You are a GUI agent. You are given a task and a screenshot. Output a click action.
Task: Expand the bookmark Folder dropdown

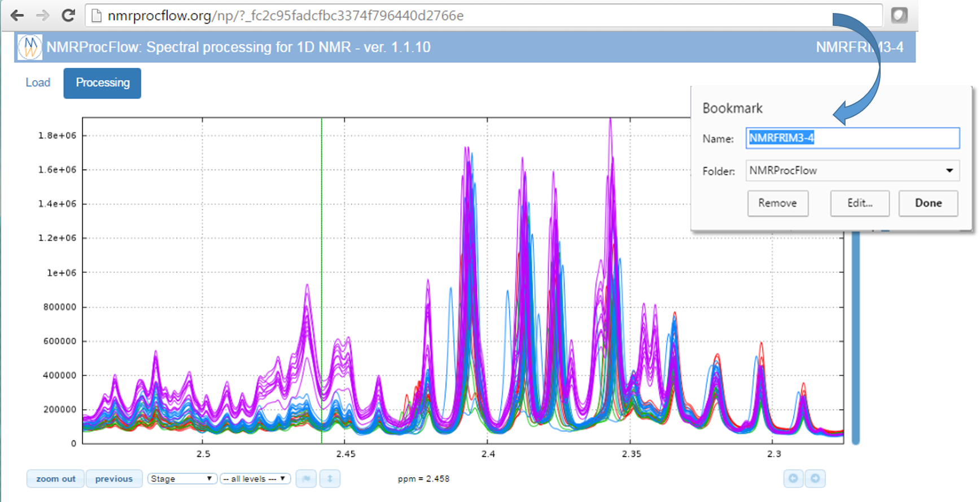coord(852,171)
